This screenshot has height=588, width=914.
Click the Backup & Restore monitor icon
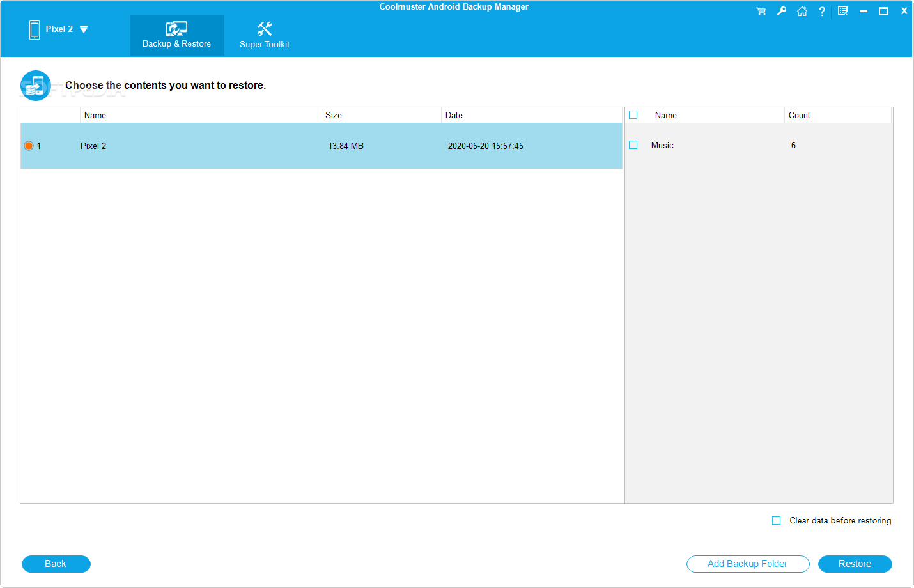click(x=176, y=29)
